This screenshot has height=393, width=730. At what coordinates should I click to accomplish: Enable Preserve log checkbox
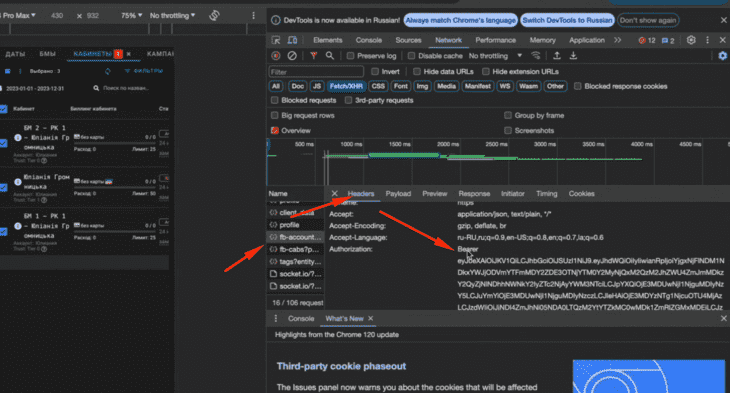pyautogui.click(x=350, y=56)
